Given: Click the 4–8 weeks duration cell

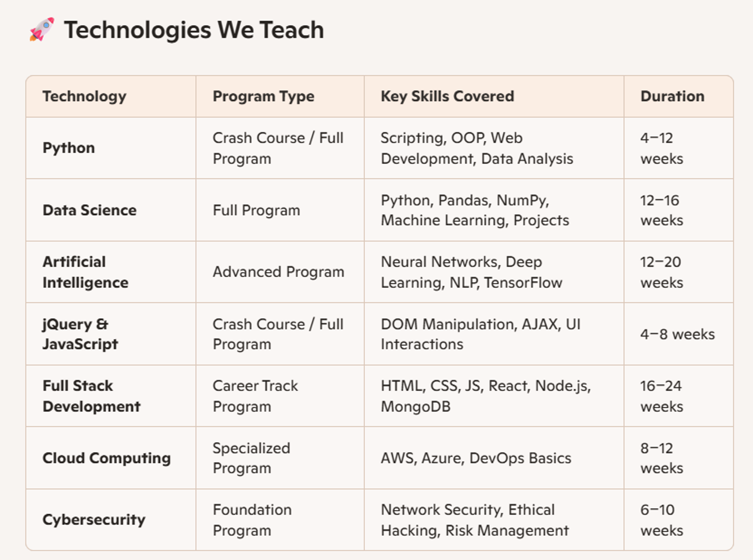Looking at the screenshot, I should click(677, 335).
